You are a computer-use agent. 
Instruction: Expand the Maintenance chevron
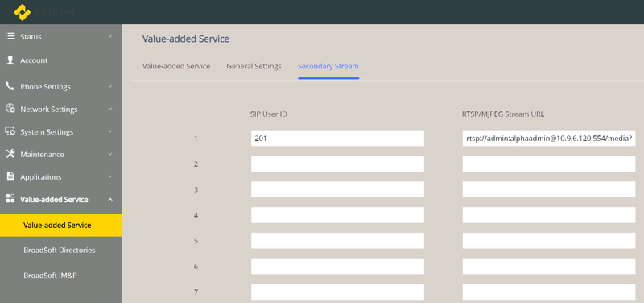click(x=110, y=155)
